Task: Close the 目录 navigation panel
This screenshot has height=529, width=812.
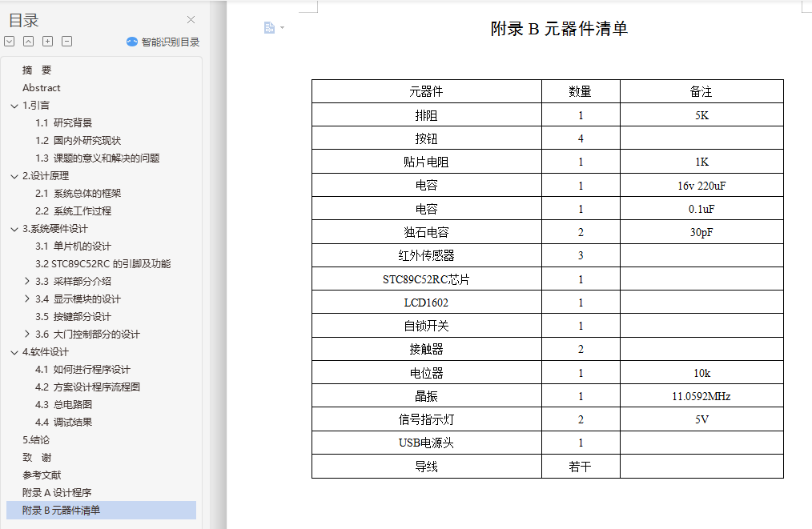Action: [191, 20]
